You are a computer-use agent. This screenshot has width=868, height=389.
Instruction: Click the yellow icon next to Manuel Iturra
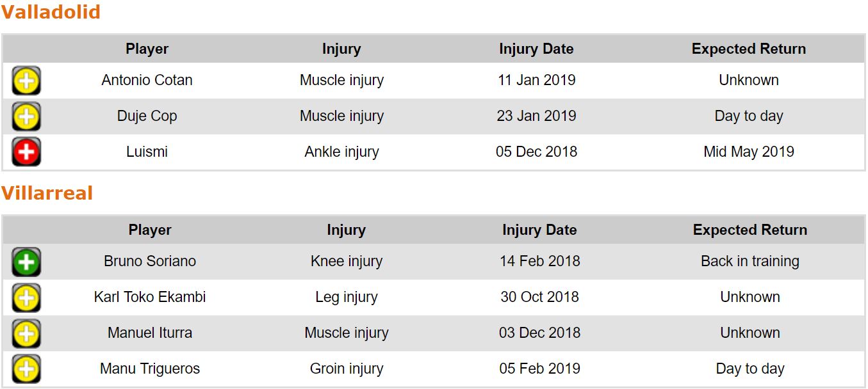tap(26, 333)
